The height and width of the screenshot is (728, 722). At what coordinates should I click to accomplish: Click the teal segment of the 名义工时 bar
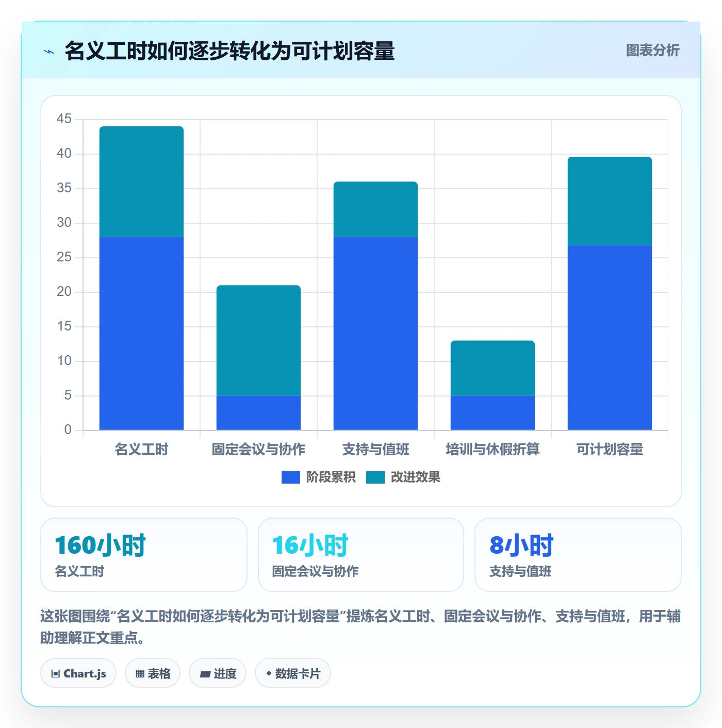point(141,181)
